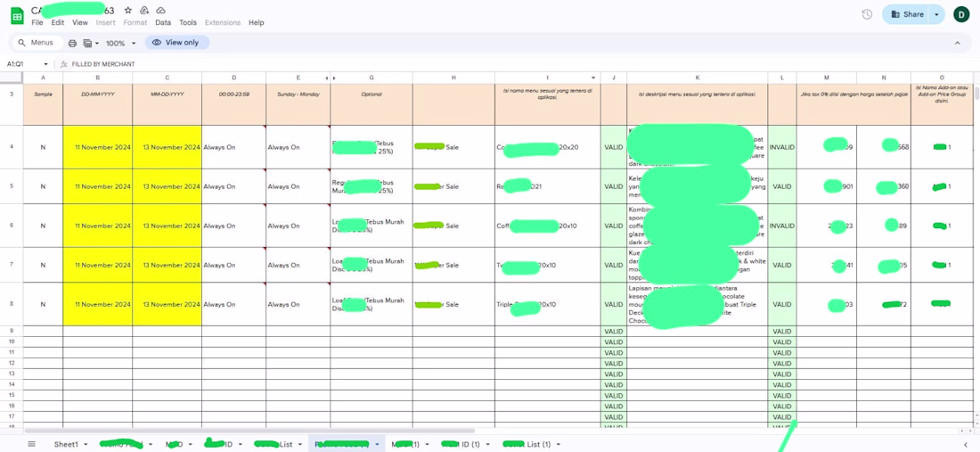Click the fx formula icon
This screenshot has width=980, height=452.
tap(64, 64)
